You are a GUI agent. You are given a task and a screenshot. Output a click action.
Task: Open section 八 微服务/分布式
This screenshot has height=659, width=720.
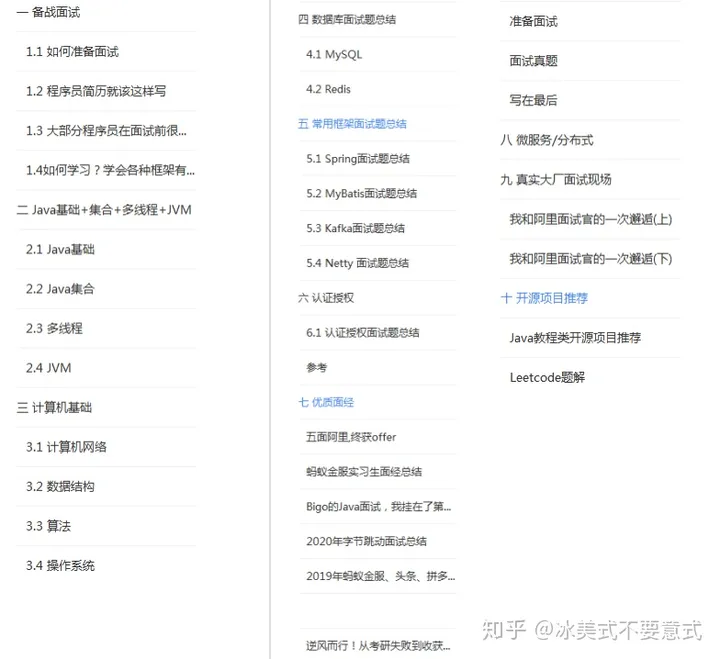(x=546, y=140)
